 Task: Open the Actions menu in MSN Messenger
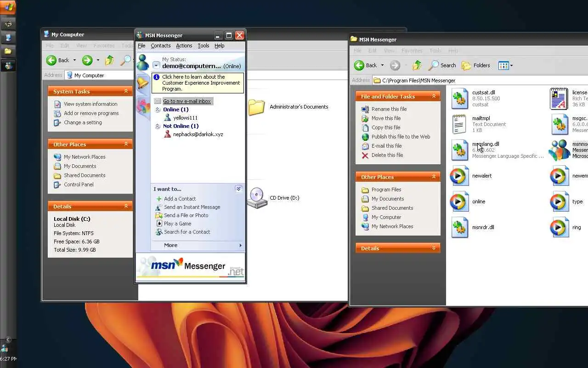click(184, 46)
